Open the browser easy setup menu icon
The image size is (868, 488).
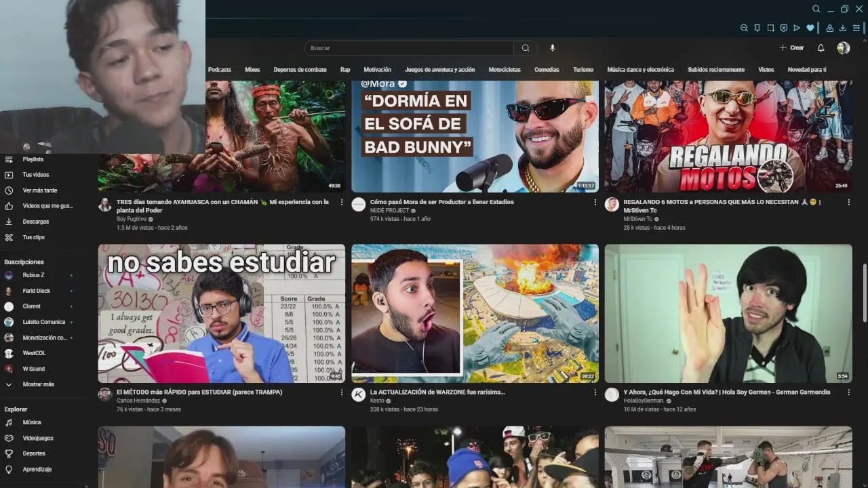[x=856, y=28]
